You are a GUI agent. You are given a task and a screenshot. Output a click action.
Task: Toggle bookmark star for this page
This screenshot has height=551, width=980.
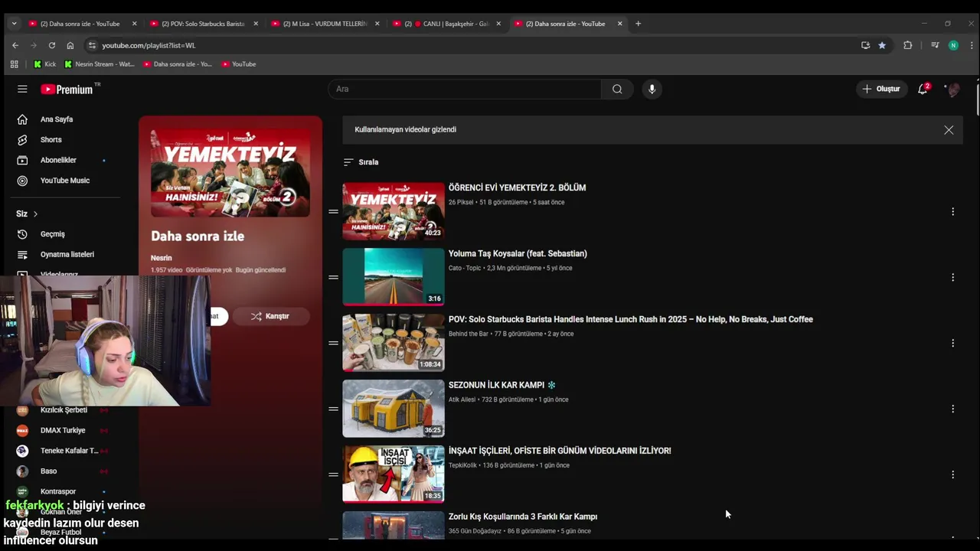(x=882, y=45)
